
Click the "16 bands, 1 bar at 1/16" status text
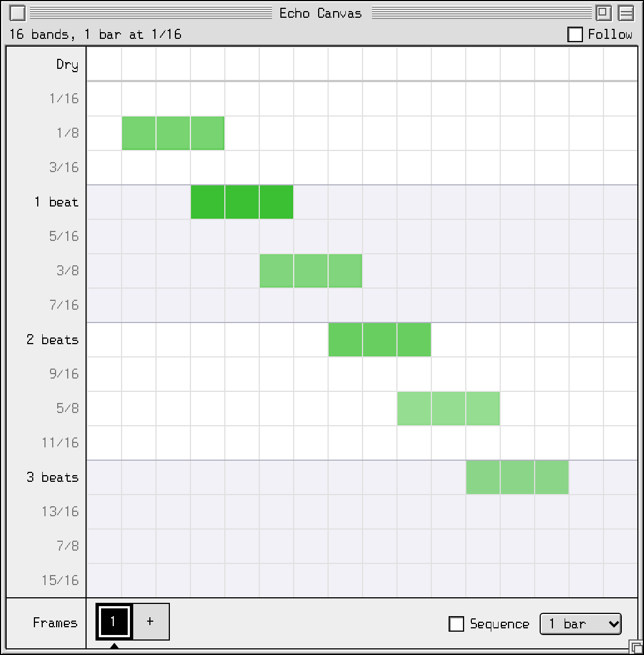pos(95,34)
